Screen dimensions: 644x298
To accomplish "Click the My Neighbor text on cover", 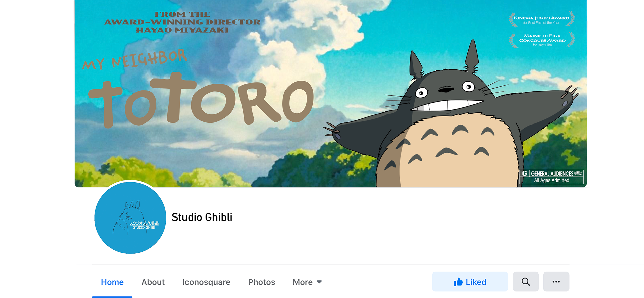I will (135, 59).
